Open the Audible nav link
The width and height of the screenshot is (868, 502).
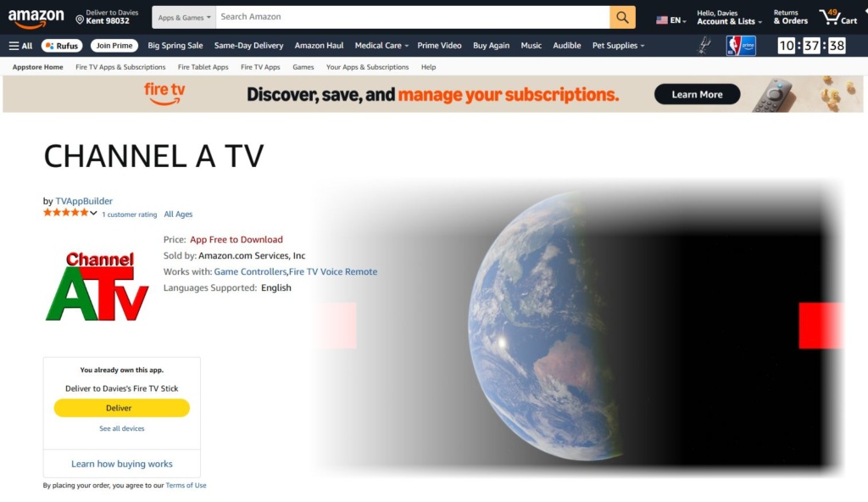pyautogui.click(x=567, y=46)
